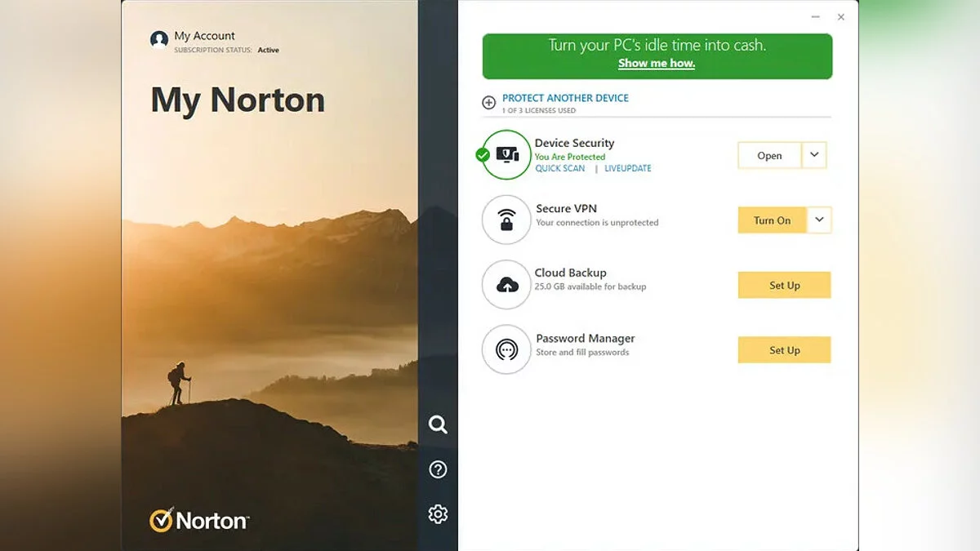Click the green protected checkmark badge
The height and width of the screenshot is (551, 980).
[483, 154]
